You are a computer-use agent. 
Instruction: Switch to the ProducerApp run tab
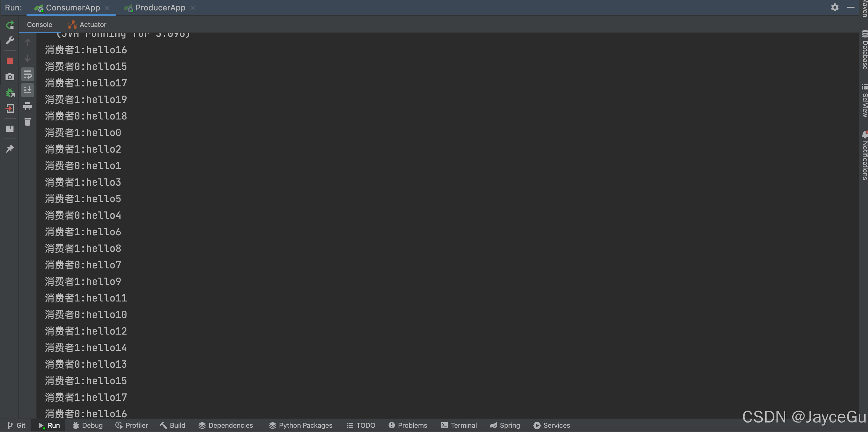160,8
